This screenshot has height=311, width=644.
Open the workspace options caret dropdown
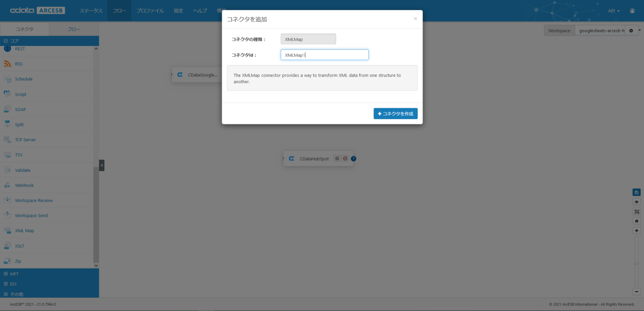point(639,31)
